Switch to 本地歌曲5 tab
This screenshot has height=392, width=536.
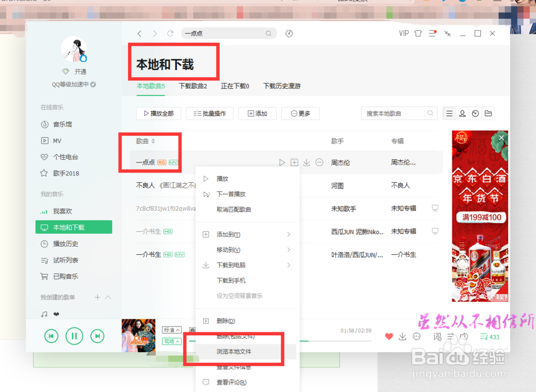click(x=151, y=86)
